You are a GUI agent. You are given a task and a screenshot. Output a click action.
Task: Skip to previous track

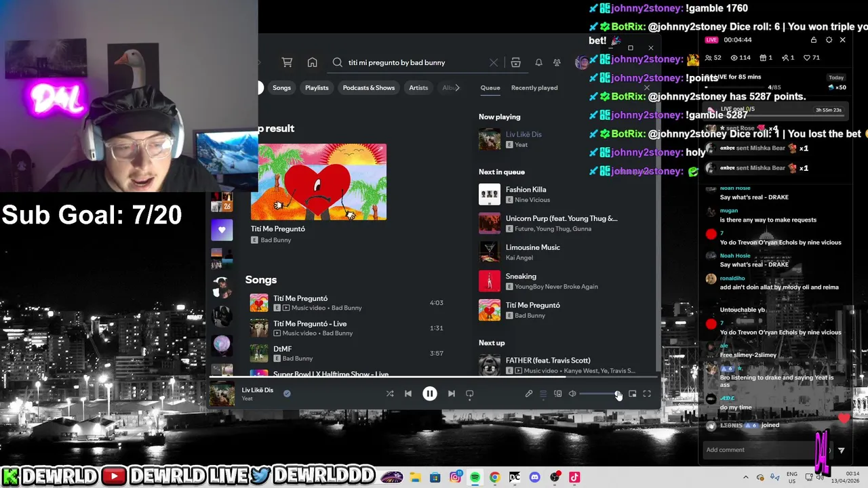click(408, 393)
